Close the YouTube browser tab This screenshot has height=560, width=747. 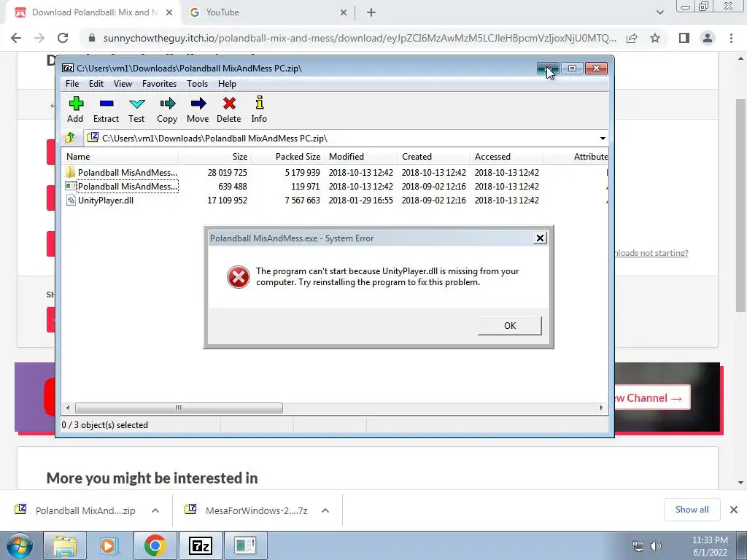coord(344,13)
